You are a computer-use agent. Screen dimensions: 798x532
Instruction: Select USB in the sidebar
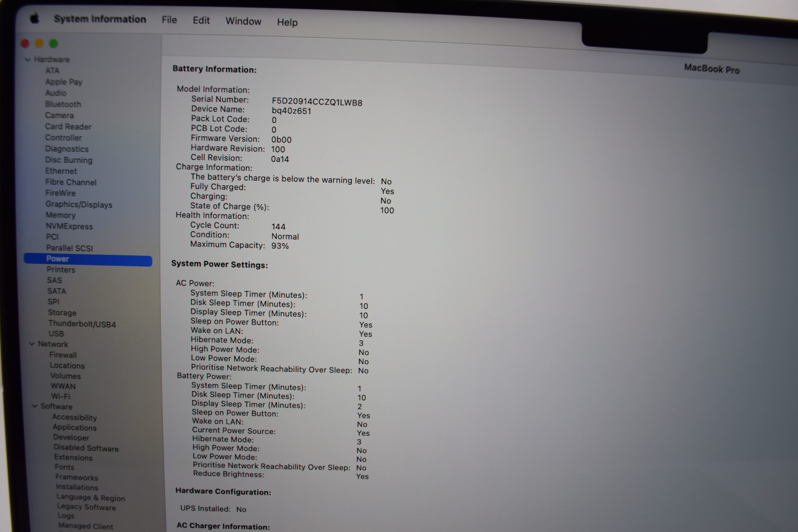[x=56, y=334]
